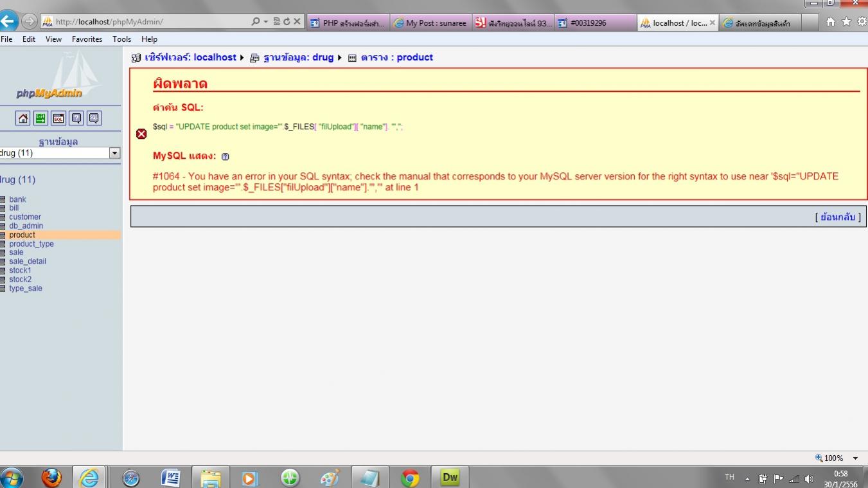The image size is (868, 488).
Task: Open Windows Explorer folder in taskbar
Action: pos(210,478)
